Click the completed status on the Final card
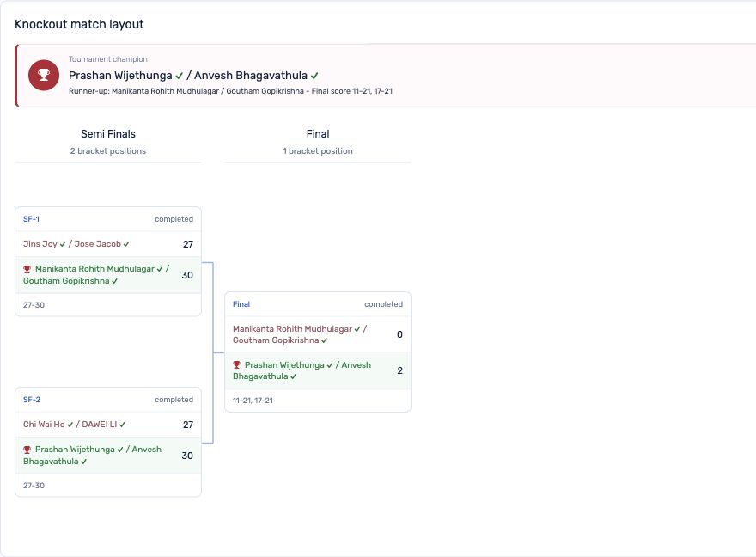756x557 pixels. coord(384,304)
